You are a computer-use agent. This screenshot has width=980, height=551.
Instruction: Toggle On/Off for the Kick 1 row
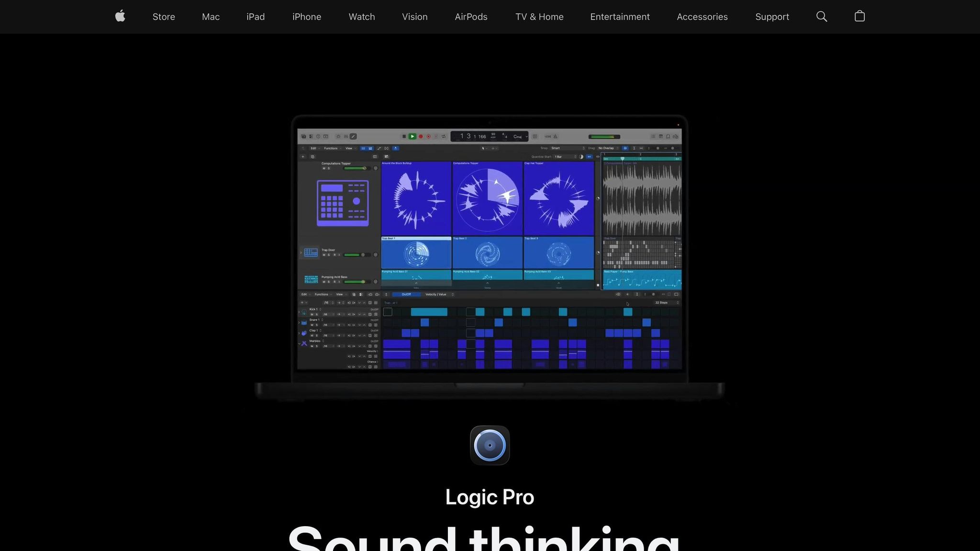point(374,309)
